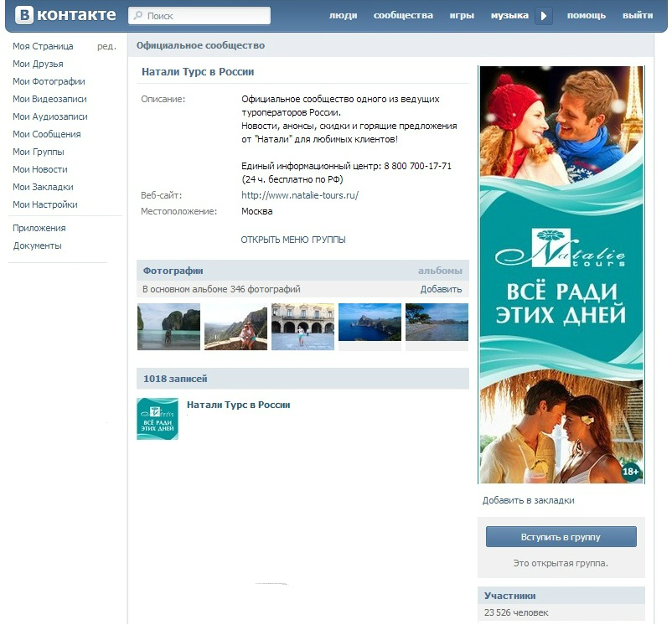Open Мои Настройки in sidebar
Screen dimensions: 672x625
[x=45, y=204]
